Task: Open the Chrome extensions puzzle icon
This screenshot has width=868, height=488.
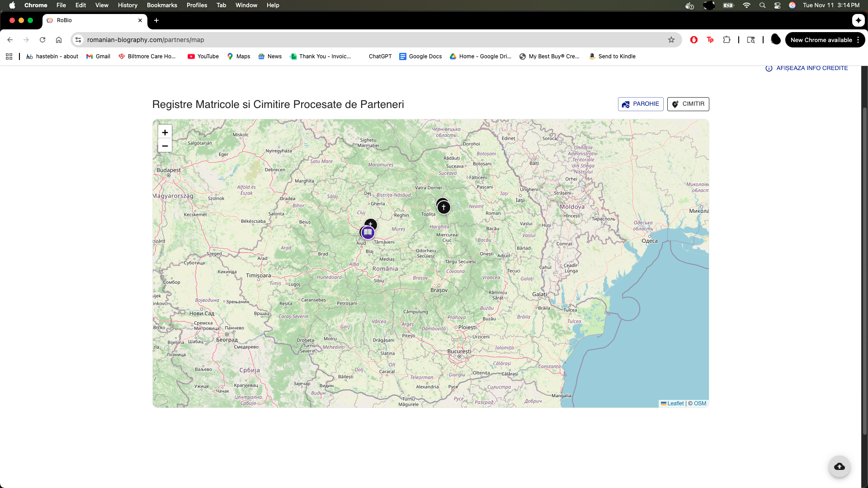Action: point(726,40)
